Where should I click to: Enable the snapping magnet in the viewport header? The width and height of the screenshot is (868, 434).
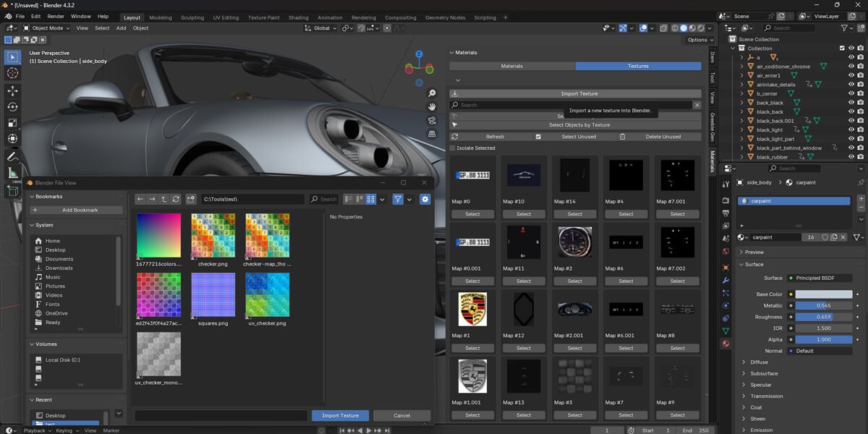click(362, 28)
